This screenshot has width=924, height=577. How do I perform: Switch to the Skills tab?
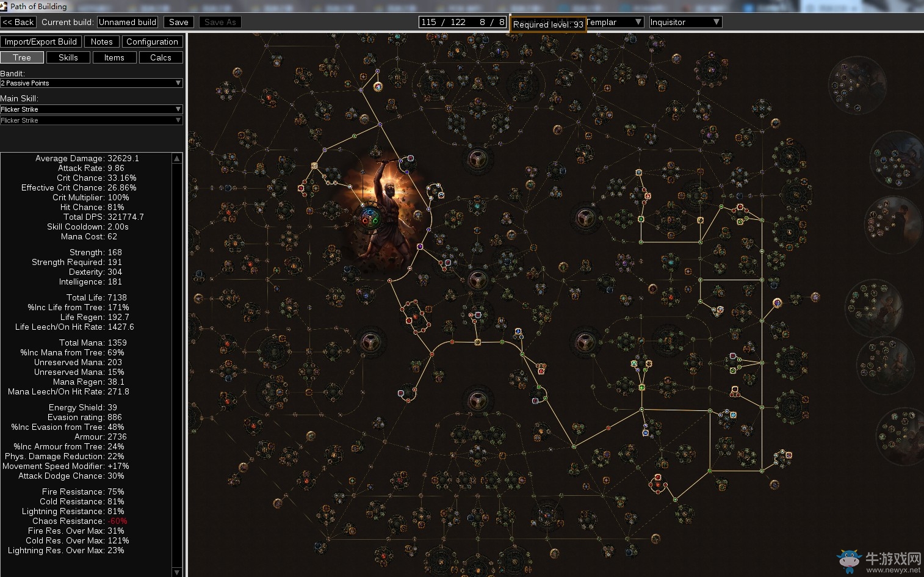(68, 57)
